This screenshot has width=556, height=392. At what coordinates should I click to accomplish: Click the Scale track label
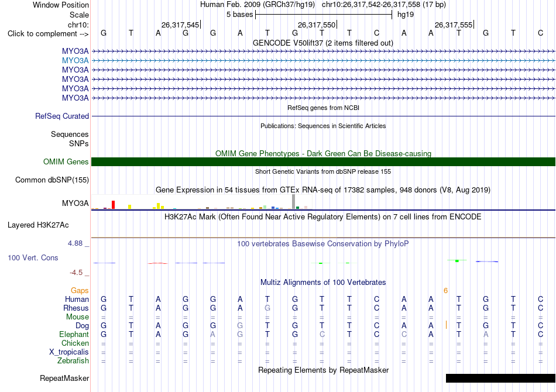click(x=79, y=15)
